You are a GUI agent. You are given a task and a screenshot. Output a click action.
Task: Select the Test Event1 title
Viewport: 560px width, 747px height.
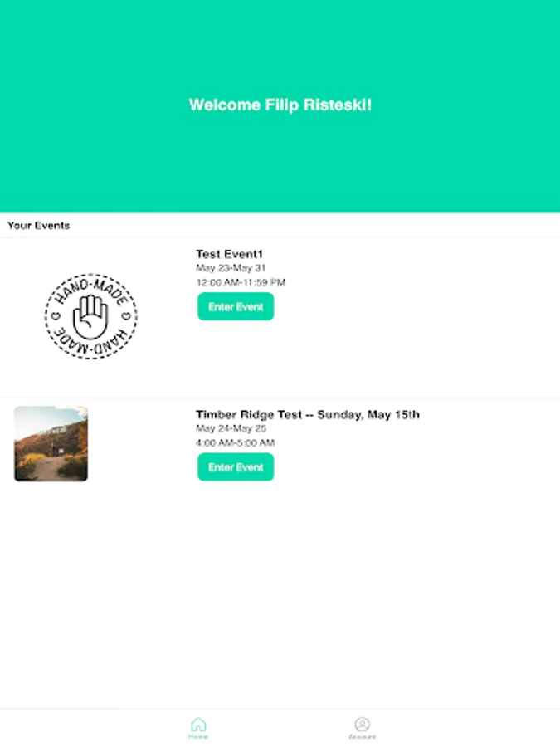point(229,254)
